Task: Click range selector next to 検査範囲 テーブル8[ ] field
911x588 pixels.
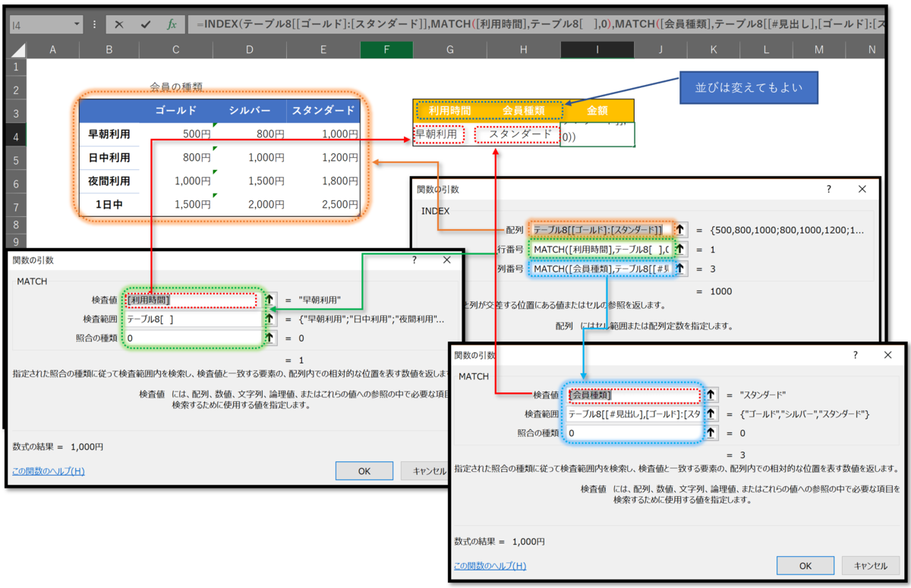Action: [270, 319]
